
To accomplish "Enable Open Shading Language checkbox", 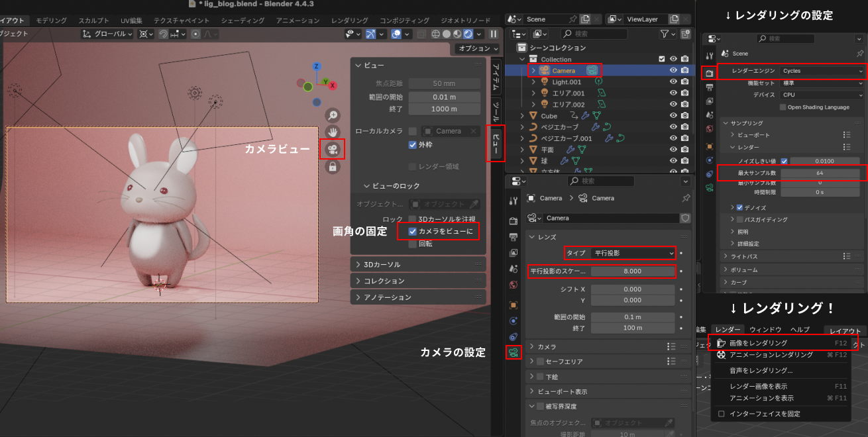I will (783, 107).
